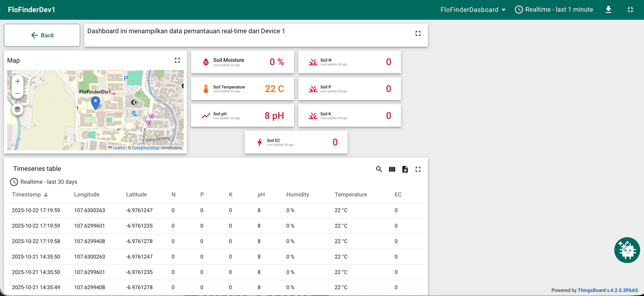Open the Timestamp column sort order toggle
Viewport: 644px width, 296px height.
(x=46, y=194)
